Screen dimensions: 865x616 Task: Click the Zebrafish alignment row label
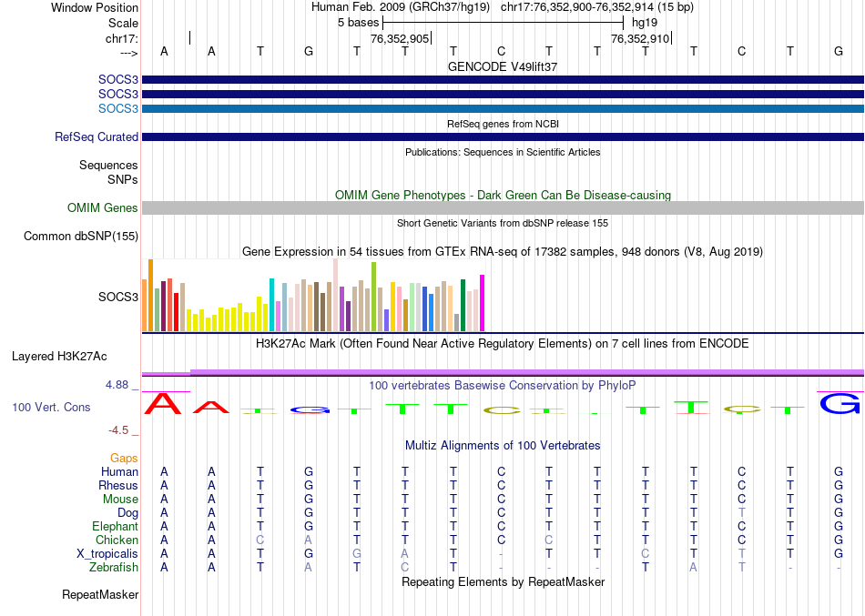114,567
